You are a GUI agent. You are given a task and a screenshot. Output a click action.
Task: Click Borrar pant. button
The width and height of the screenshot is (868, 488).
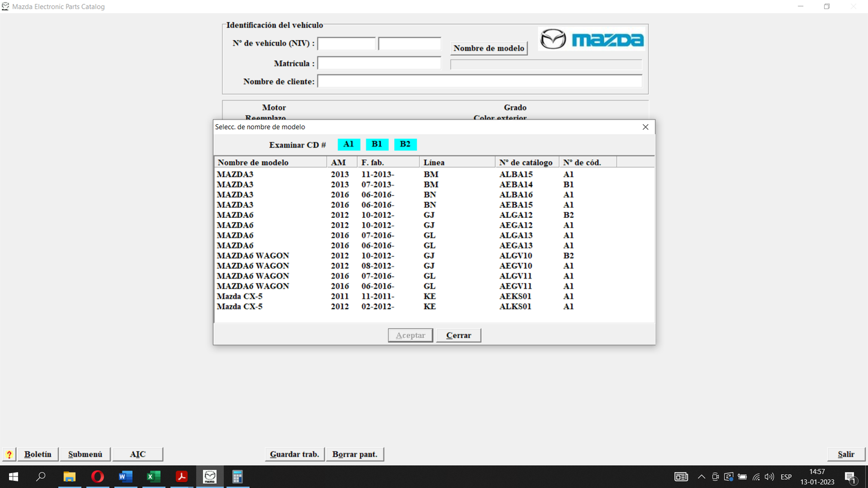(355, 454)
